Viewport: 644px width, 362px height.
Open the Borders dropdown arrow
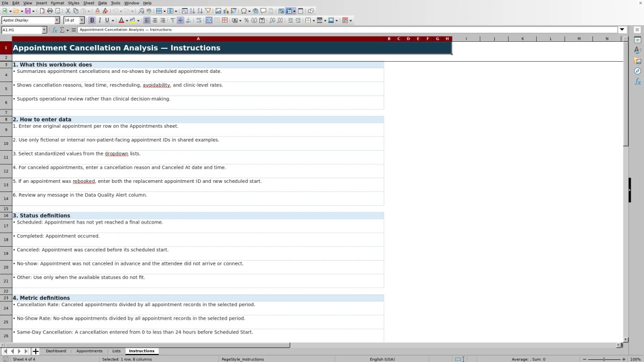click(313, 20)
